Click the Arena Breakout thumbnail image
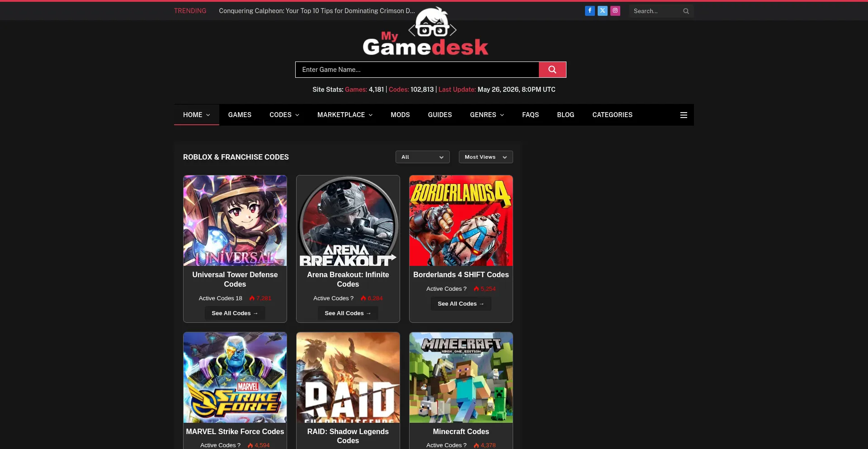 348,221
